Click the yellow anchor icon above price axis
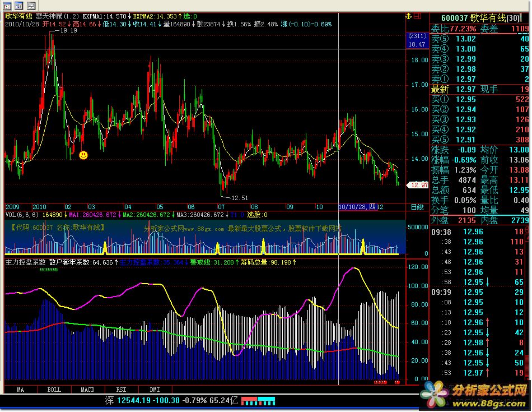Image resolution: width=532 pixels, height=412 pixels. click(409, 16)
